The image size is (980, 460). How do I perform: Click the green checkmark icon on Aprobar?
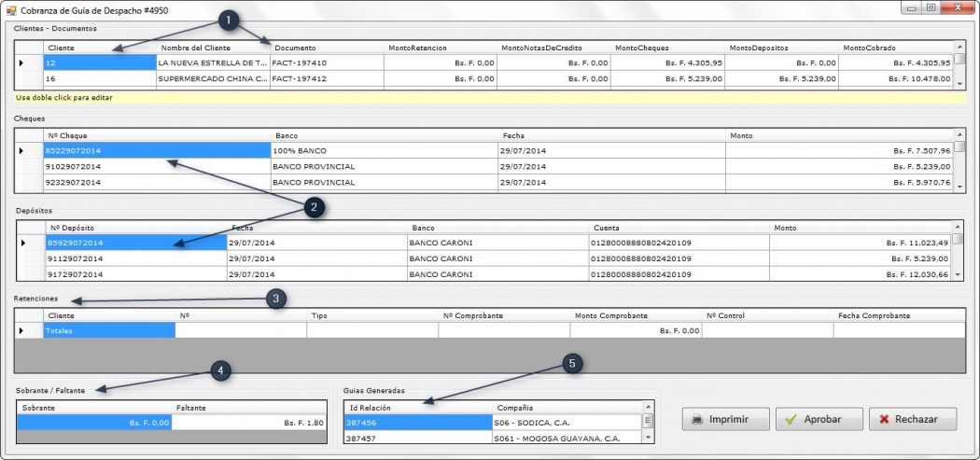point(791,419)
